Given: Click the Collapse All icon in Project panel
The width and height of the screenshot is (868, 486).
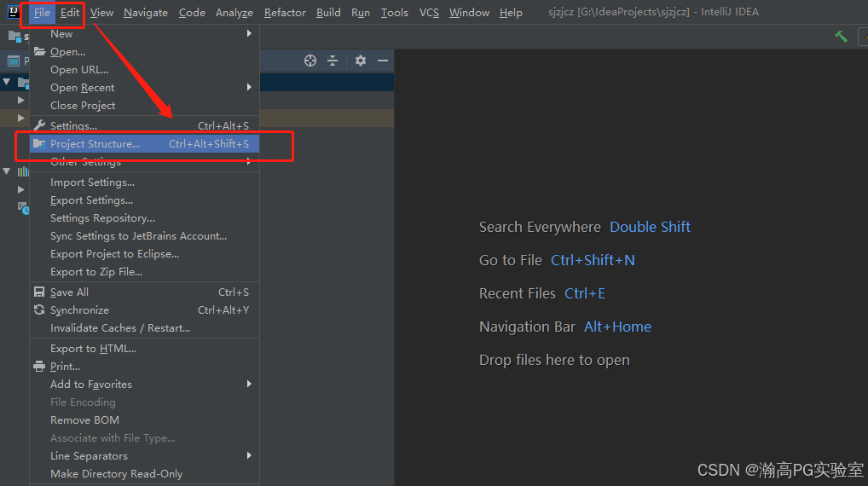Looking at the screenshot, I should (333, 61).
